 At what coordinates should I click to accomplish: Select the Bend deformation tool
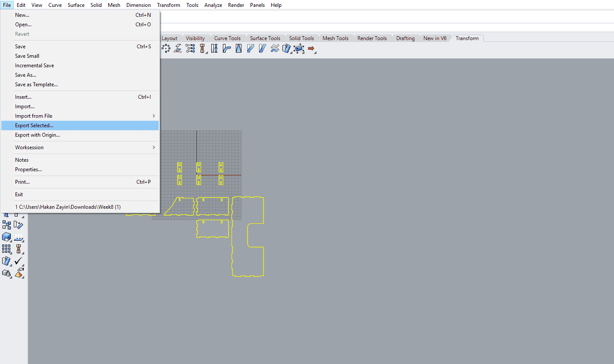pyautogui.click(x=226, y=49)
